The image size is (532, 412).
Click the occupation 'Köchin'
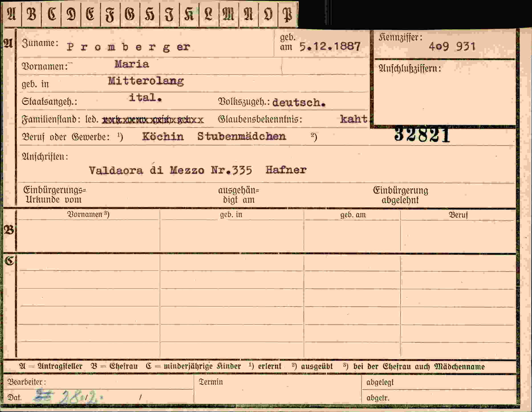163,136
